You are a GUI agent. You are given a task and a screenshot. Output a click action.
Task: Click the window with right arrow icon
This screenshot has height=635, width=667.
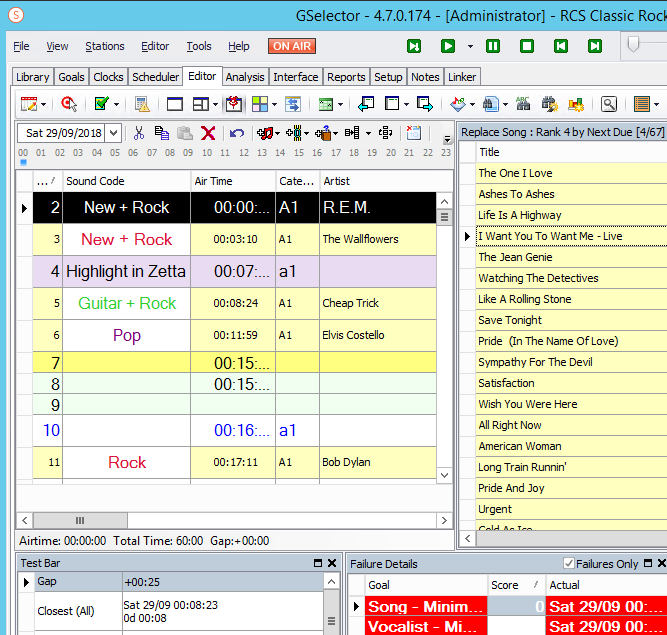point(425,104)
